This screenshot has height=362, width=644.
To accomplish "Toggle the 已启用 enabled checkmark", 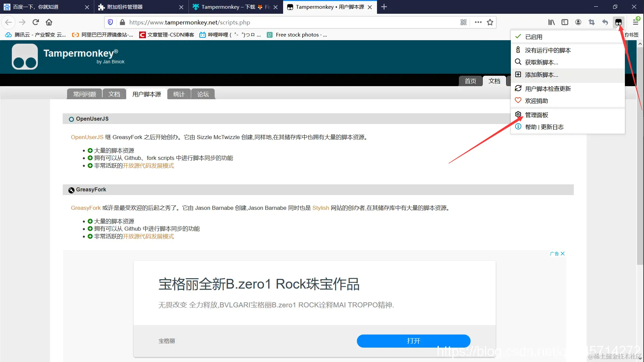I will 533,37.
